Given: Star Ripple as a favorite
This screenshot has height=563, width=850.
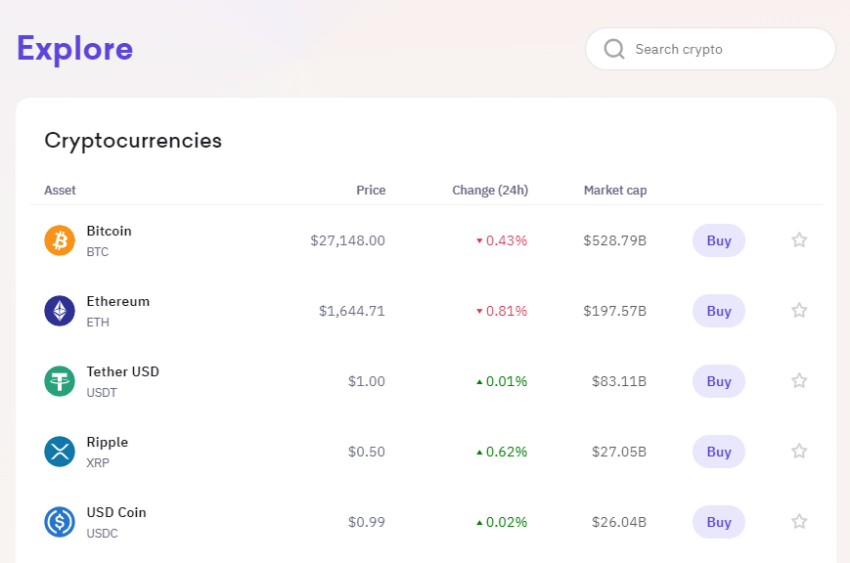Looking at the screenshot, I should (799, 451).
